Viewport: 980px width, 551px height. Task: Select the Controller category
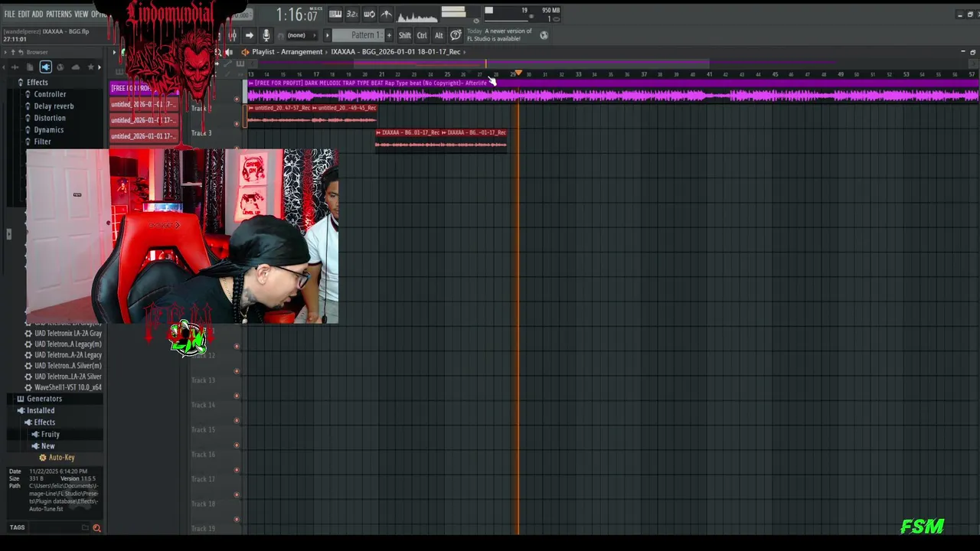[50, 95]
